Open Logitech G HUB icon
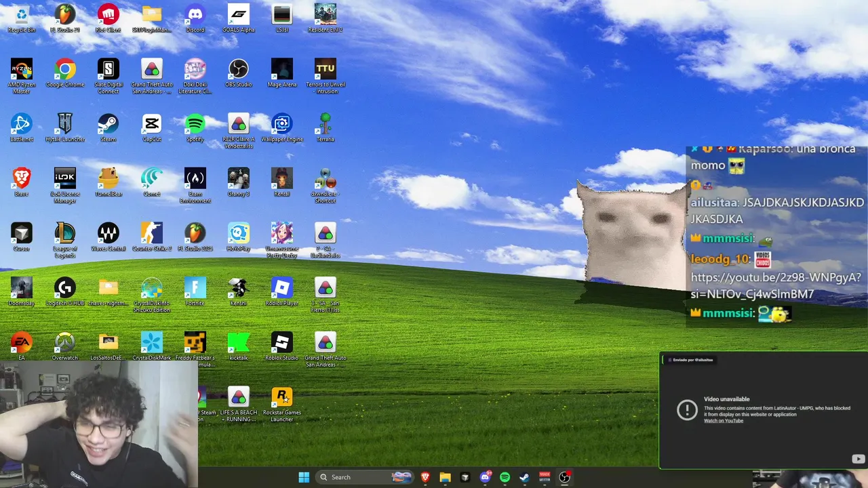Image resolution: width=868 pixels, height=488 pixels. tap(65, 291)
